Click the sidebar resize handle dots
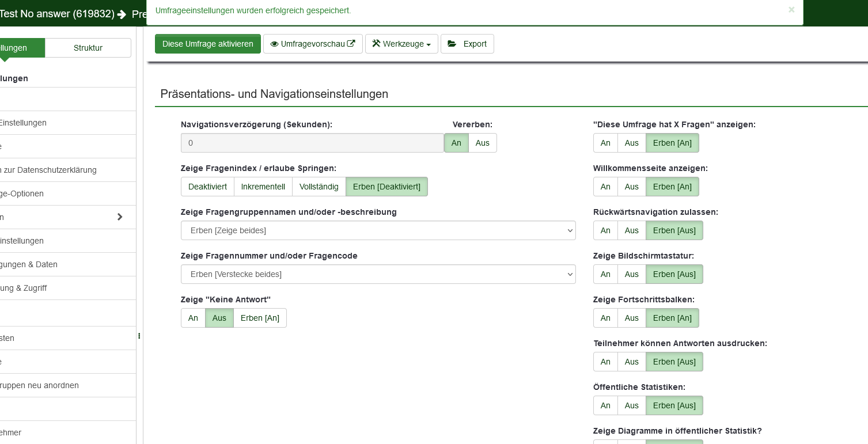868x444 pixels. click(x=139, y=336)
